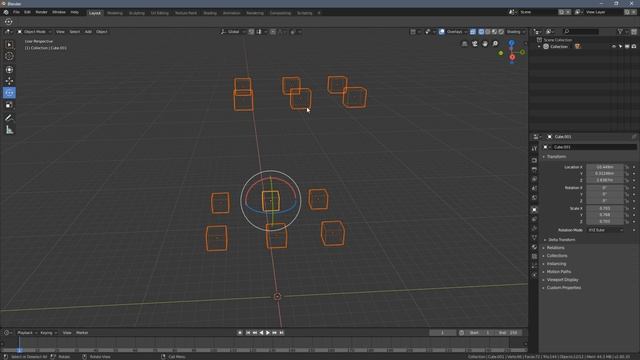Click the Blender logo menu icon
This screenshot has width=640, height=360.
point(6,12)
